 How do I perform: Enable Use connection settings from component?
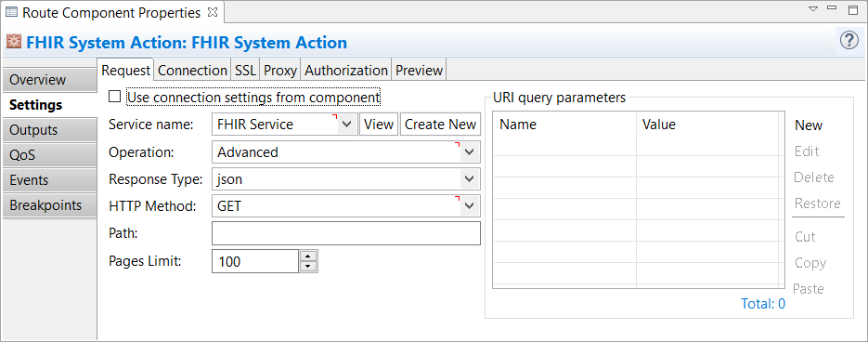tap(114, 97)
